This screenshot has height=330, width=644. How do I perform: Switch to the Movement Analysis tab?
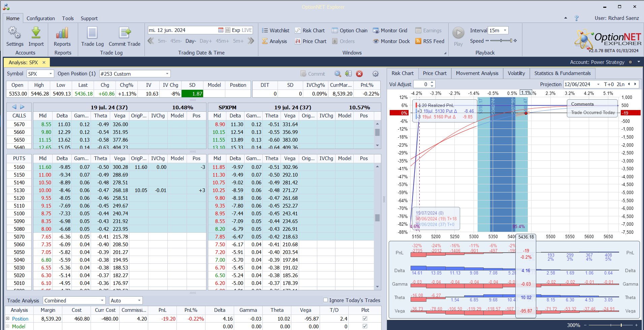pos(477,73)
